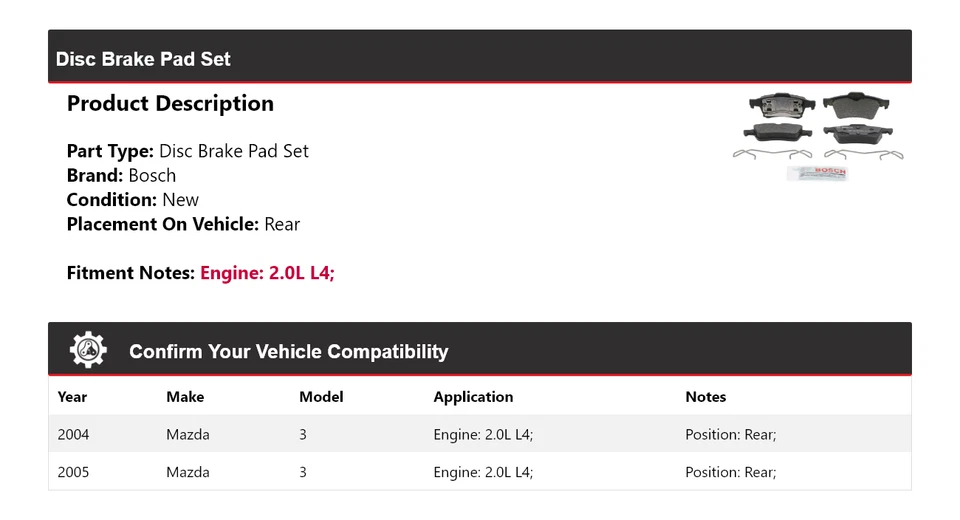The height and width of the screenshot is (520, 960).
Task: Click the Part Type: Disc Brake Pad Set line
Action: pos(187,151)
